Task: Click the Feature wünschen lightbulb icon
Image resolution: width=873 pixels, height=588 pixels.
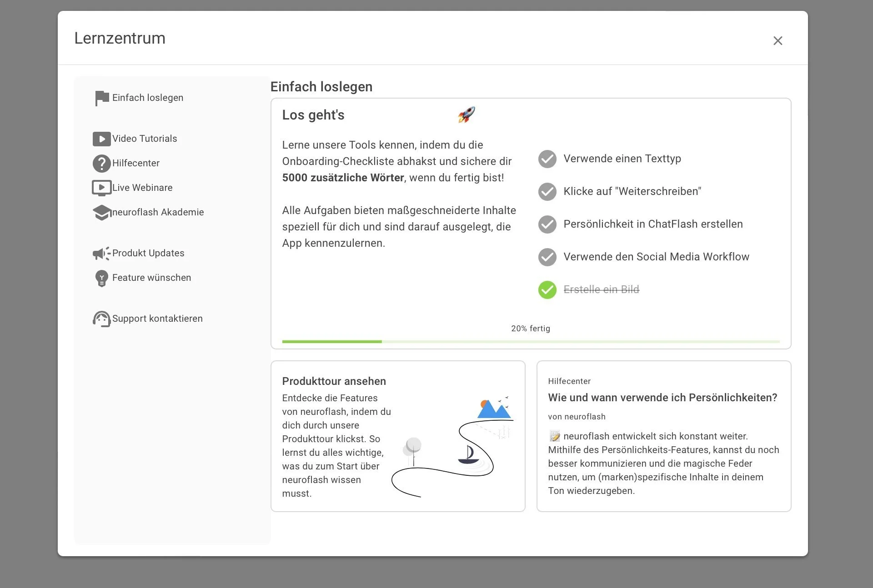Action: tap(101, 278)
